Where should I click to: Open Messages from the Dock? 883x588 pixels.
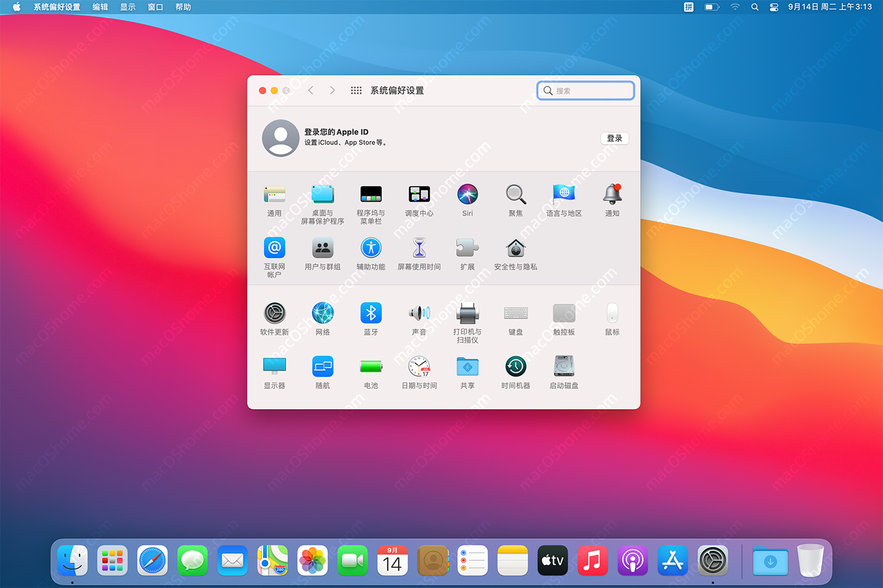click(x=192, y=560)
